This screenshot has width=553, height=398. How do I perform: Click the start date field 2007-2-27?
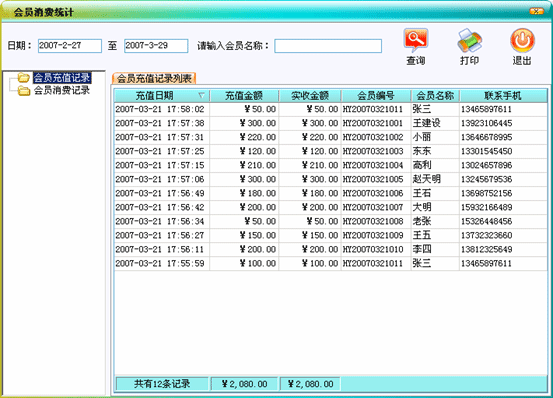[x=70, y=46]
